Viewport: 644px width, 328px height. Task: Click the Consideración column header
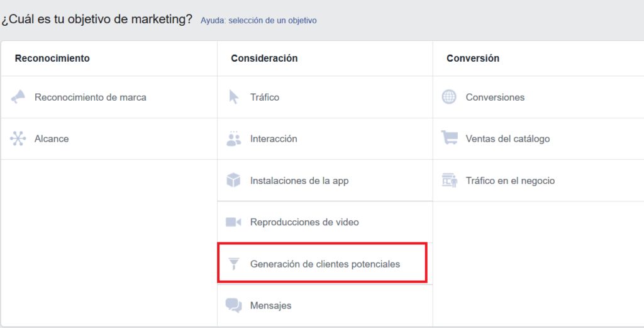point(264,59)
